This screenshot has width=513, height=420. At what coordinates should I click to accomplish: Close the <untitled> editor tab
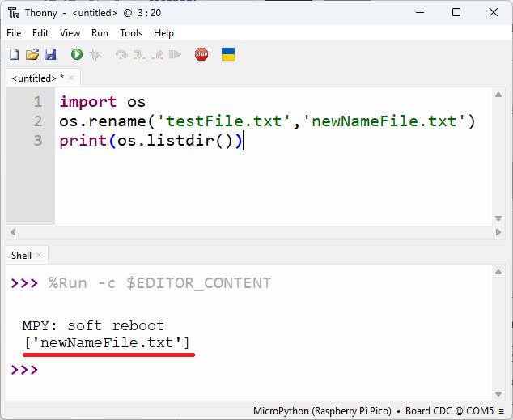71,78
